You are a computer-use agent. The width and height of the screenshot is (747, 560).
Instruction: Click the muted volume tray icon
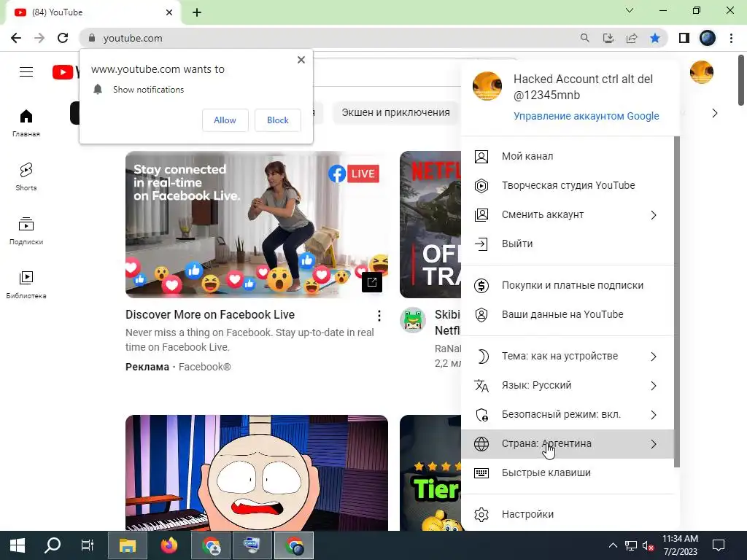(648, 545)
